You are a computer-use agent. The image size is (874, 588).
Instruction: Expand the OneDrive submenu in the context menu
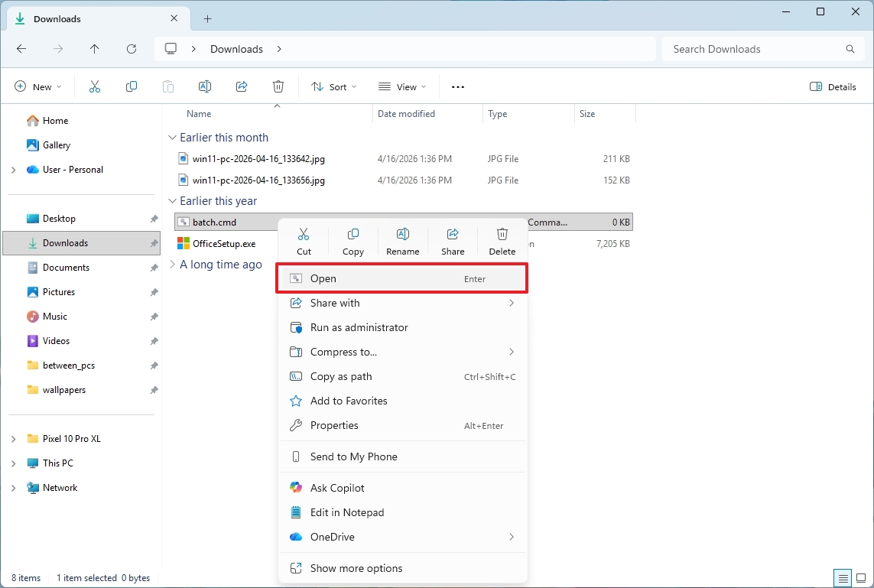pos(332,537)
